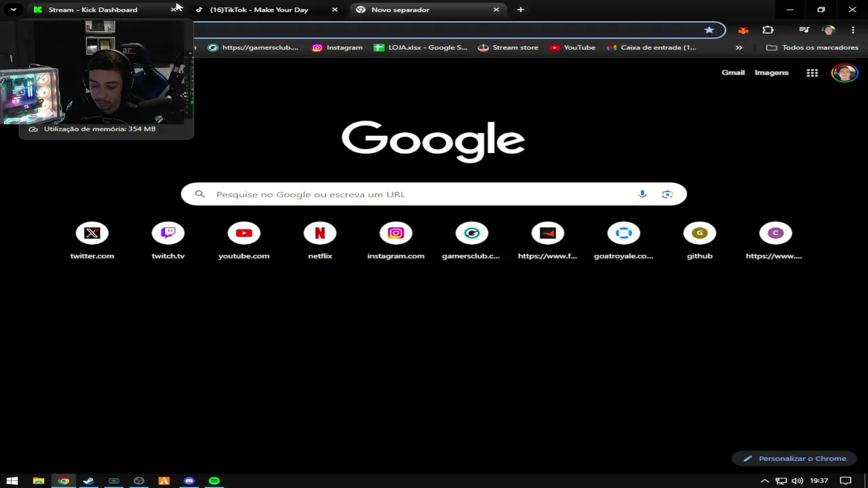Open the media controls toolbar icon

(804, 30)
